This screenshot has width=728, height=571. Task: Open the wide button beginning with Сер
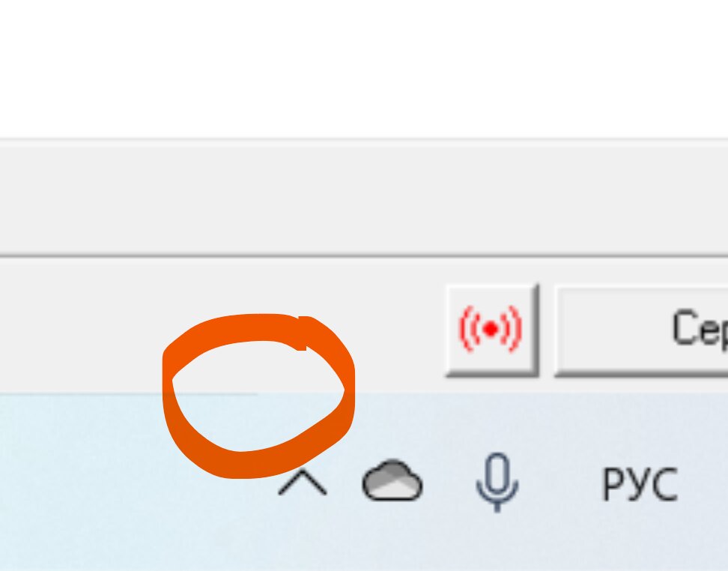click(641, 330)
